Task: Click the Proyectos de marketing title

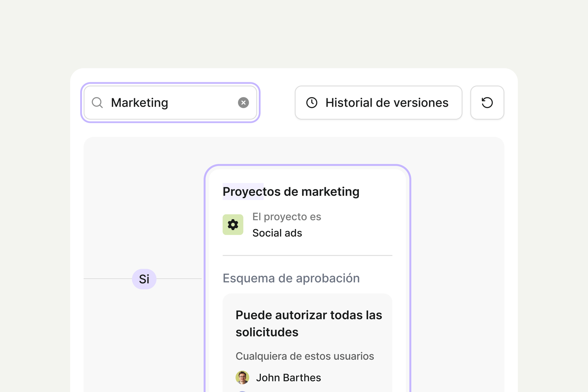Action: (x=291, y=192)
